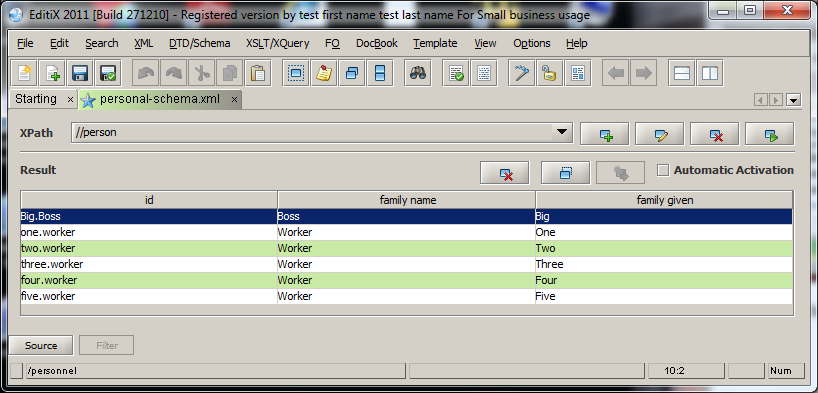Open the FO menu
This screenshot has height=393, width=818.
(332, 43)
